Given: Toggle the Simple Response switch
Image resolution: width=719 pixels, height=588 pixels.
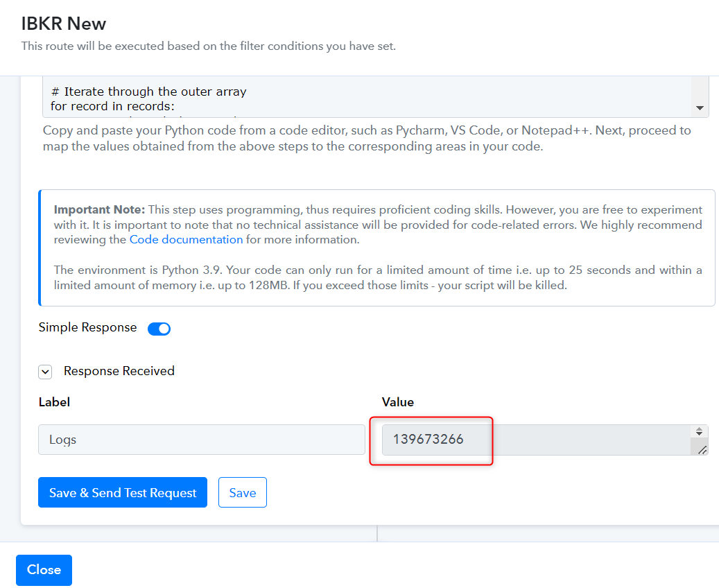Looking at the screenshot, I should (159, 329).
